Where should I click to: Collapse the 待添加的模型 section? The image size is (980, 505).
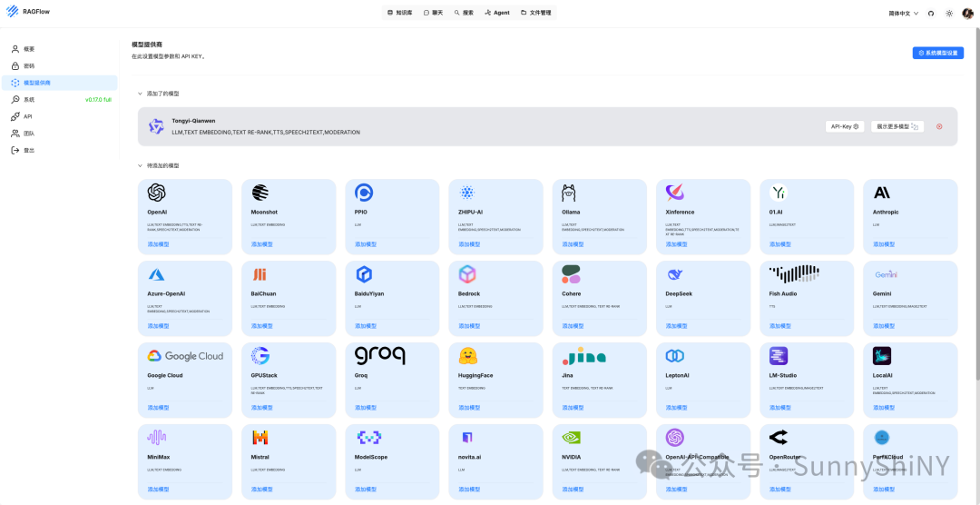tap(140, 166)
